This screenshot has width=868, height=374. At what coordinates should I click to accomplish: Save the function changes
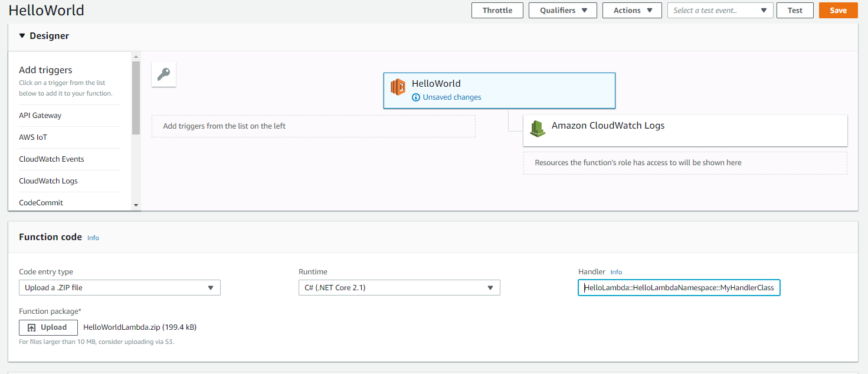click(838, 11)
